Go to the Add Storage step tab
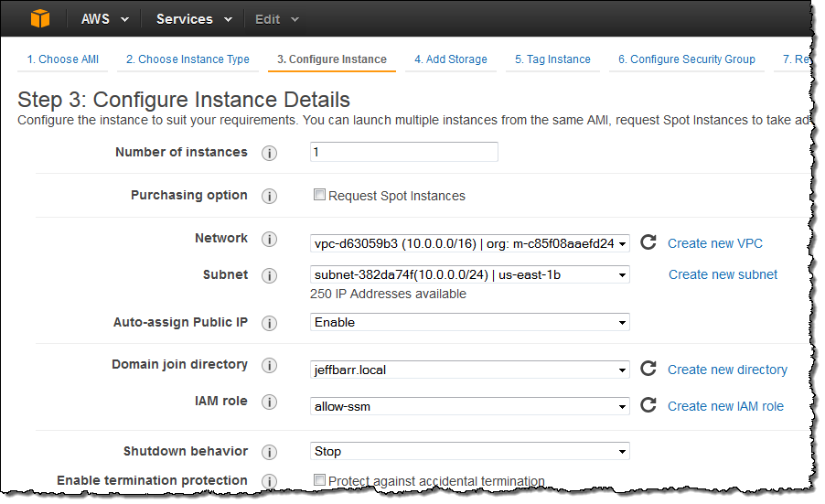This screenshot has width=825, height=504. coord(450,59)
